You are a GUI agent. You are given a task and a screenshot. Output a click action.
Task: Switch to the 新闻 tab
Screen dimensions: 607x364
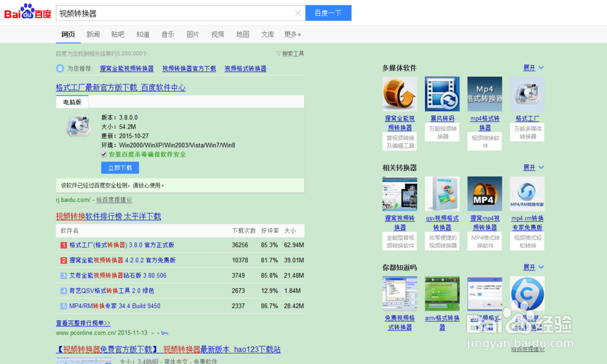(x=93, y=35)
